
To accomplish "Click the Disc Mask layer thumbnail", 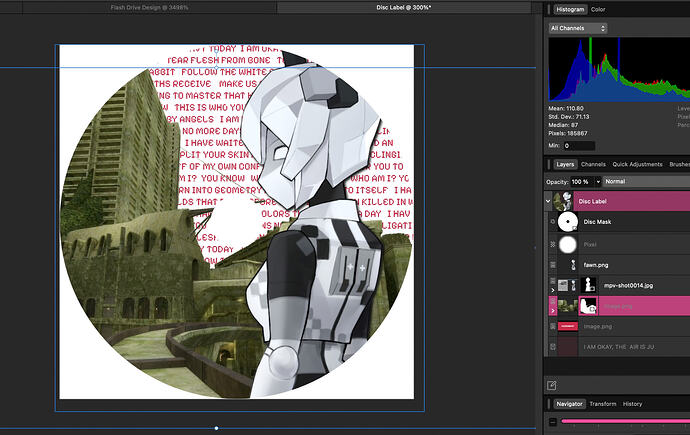I will point(568,222).
